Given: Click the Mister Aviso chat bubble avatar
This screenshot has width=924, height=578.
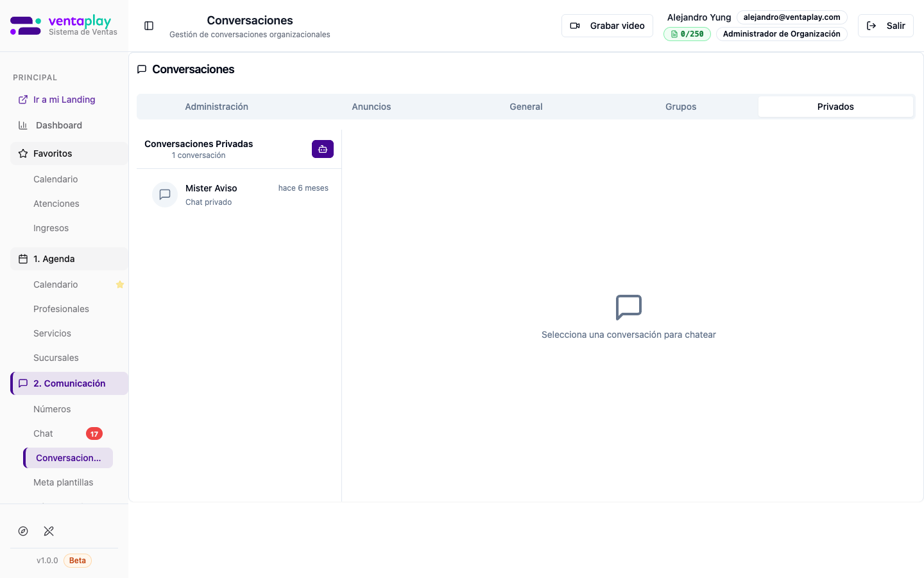Looking at the screenshot, I should click(165, 195).
